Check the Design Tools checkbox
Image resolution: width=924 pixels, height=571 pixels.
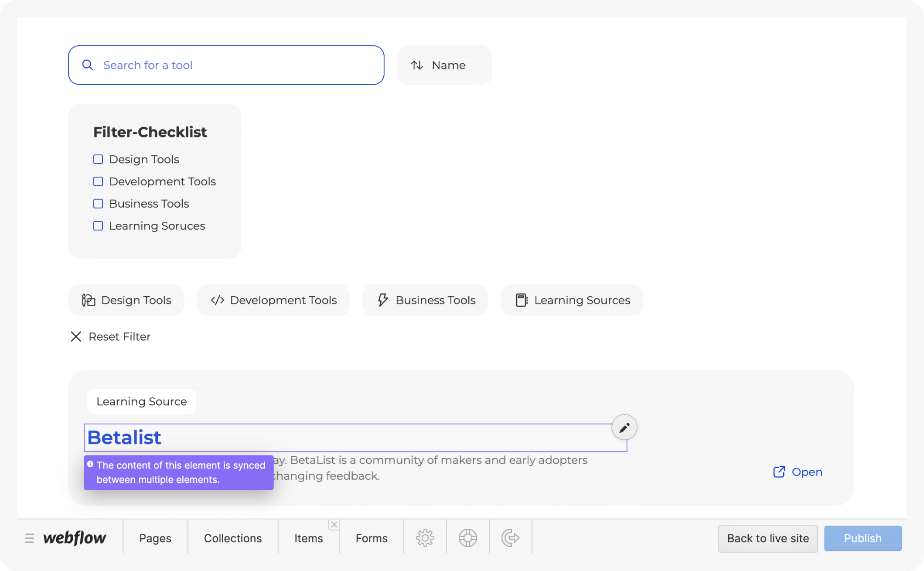98,159
